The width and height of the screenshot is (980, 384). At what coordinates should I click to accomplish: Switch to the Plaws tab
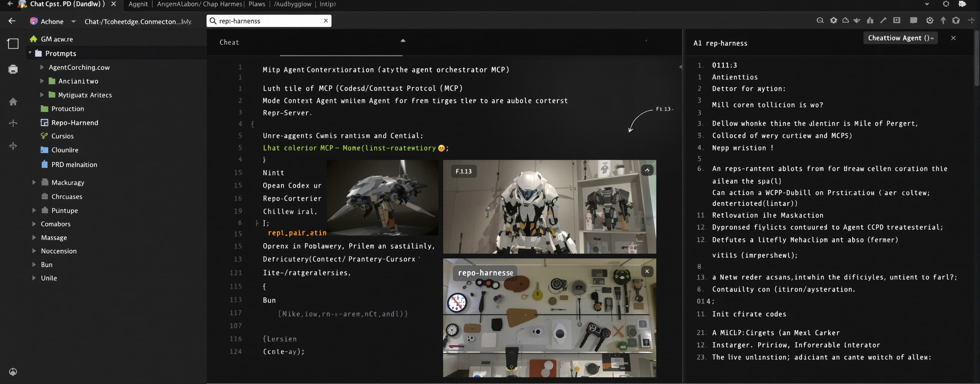pyautogui.click(x=257, y=4)
